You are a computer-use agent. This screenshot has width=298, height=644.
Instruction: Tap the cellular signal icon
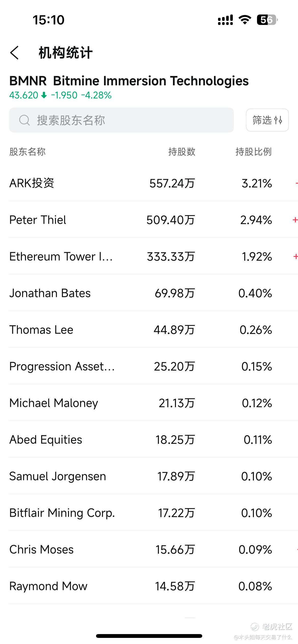click(225, 20)
